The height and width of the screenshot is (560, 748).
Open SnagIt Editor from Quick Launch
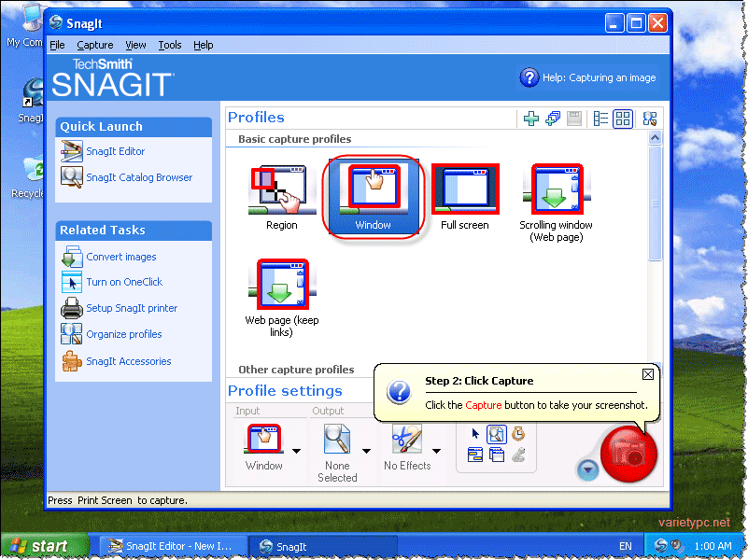[116, 151]
